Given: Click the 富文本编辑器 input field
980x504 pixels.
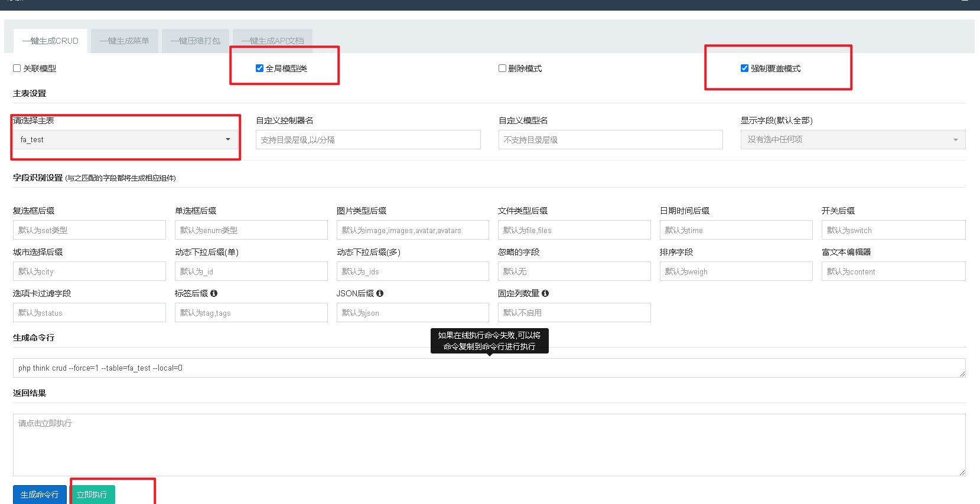Looking at the screenshot, I should [x=894, y=271].
